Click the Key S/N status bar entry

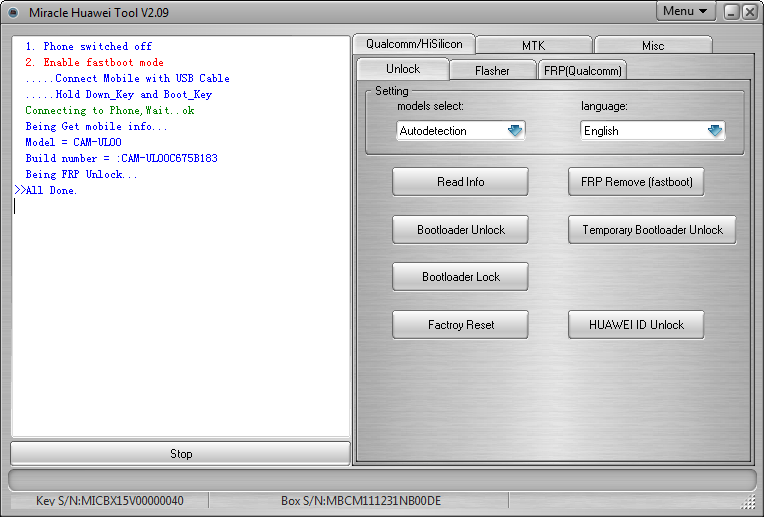(110, 500)
